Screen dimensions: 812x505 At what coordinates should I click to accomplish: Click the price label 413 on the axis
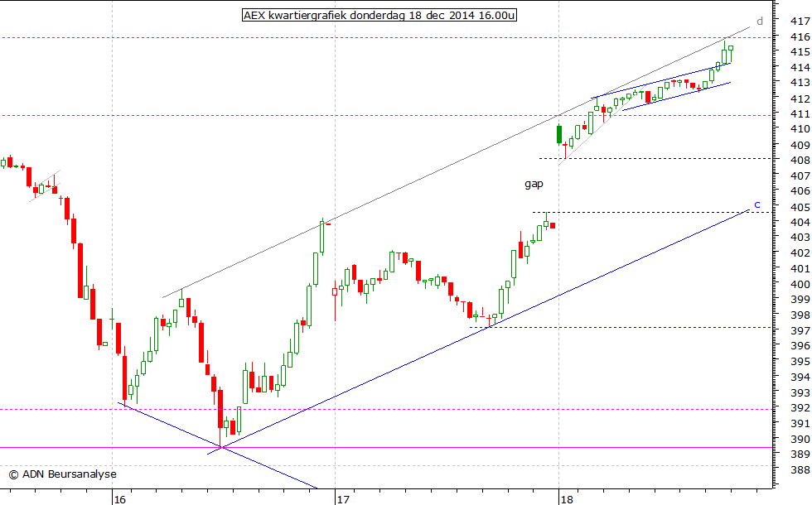click(x=800, y=82)
